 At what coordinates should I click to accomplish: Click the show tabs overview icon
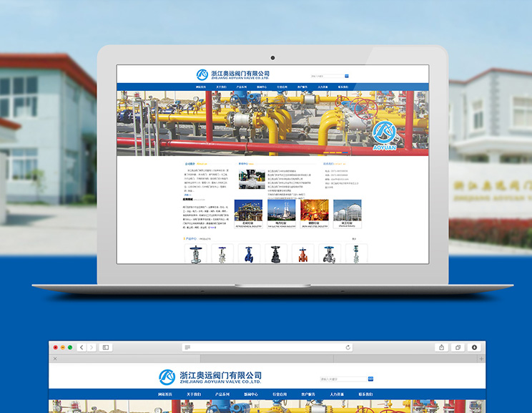pos(458,347)
